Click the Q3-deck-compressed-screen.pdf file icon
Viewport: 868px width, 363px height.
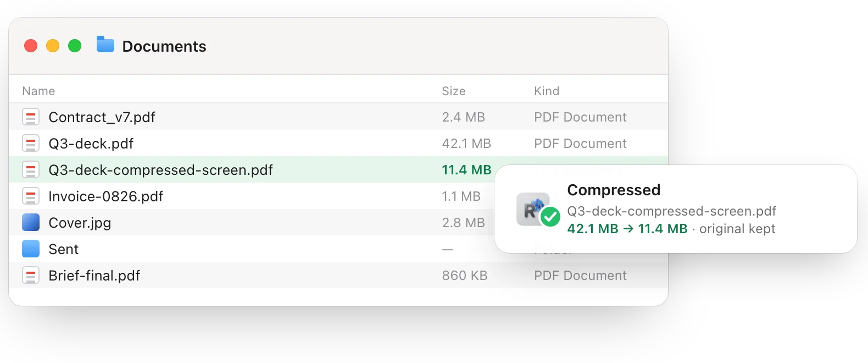pos(31,170)
